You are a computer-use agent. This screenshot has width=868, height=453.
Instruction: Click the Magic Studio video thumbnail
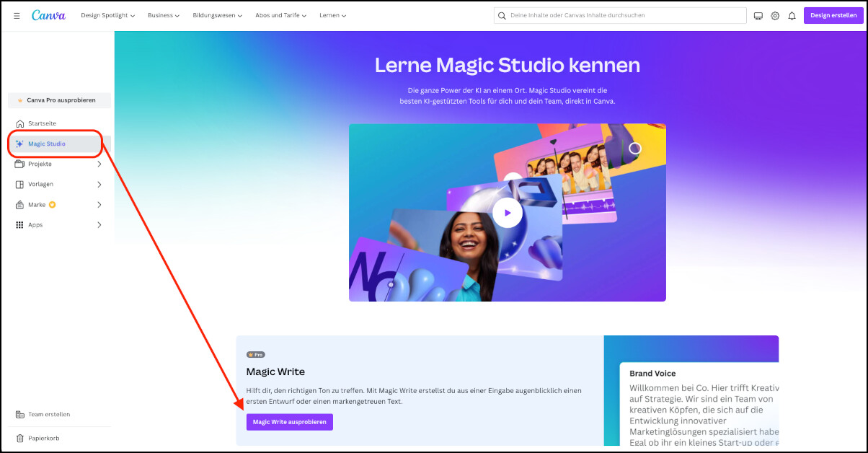508,212
